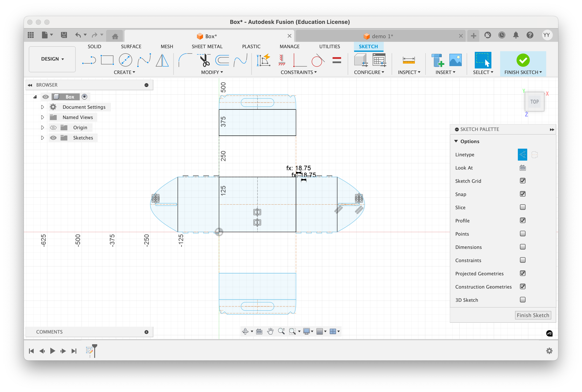Open the MODIFY dropdown menu
This screenshot has width=582, height=392.
pyautogui.click(x=212, y=72)
